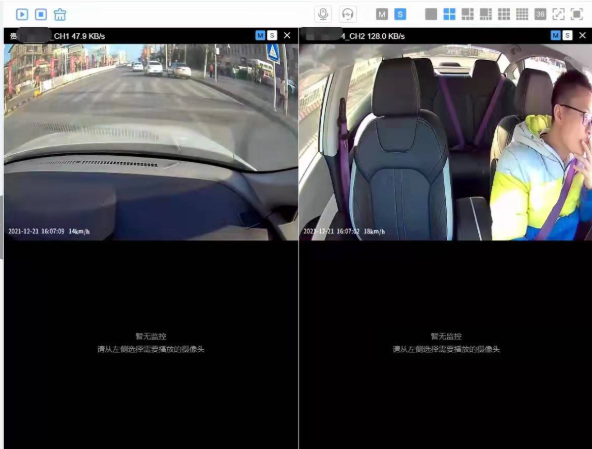592x449 pixels.
Task: Set CH1 video to main stream M
Action: click(x=260, y=35)
